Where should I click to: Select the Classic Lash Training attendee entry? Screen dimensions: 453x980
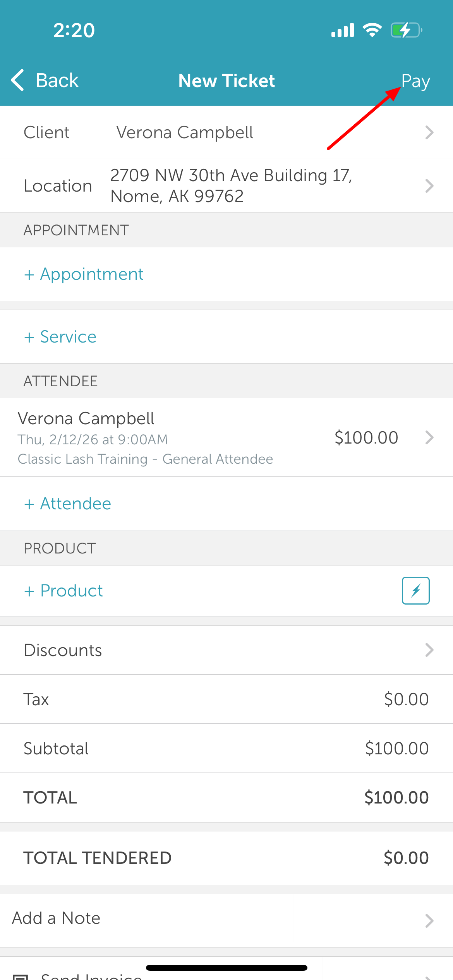pos(145,459)
